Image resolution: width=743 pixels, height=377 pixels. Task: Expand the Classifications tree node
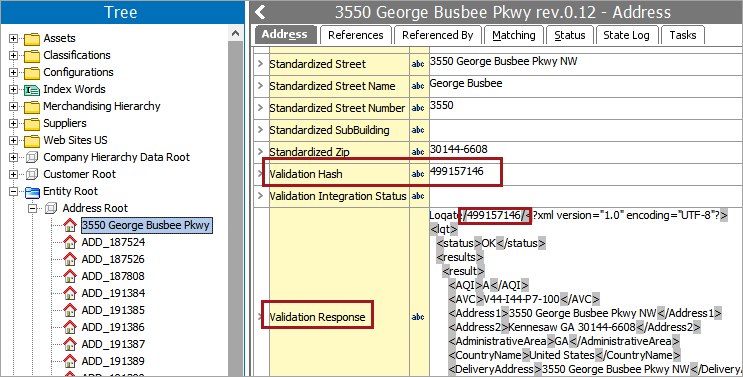coord(13,55)
